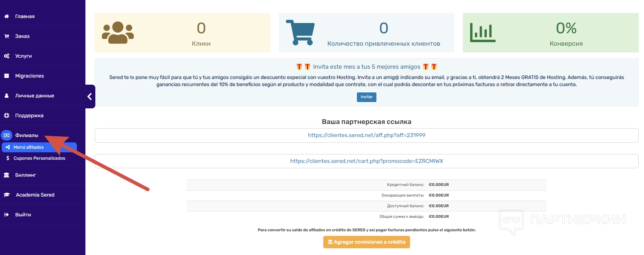
Task: Click the user icon beside Личные данные
Action: click(6, 96)
